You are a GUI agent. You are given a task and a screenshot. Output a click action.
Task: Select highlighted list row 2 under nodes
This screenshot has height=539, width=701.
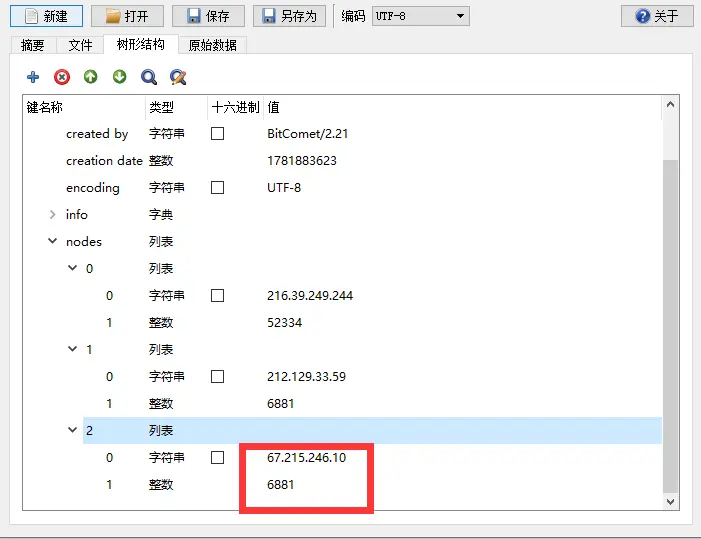(x=372, y=430)
